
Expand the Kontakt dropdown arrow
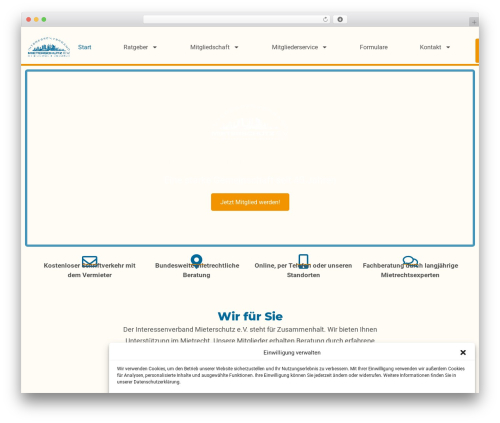click(448, 47)
